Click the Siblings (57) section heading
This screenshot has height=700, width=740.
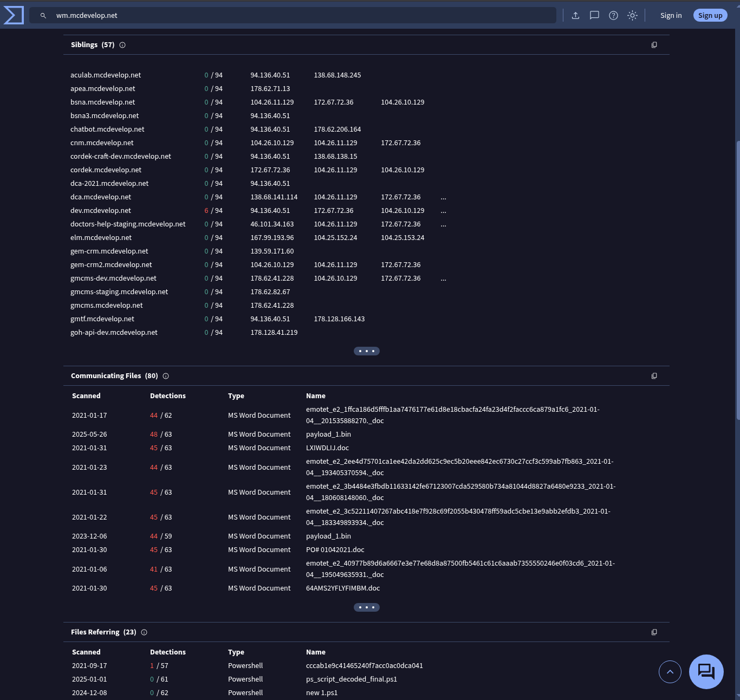pyautogui.click(x=93, y=45)
